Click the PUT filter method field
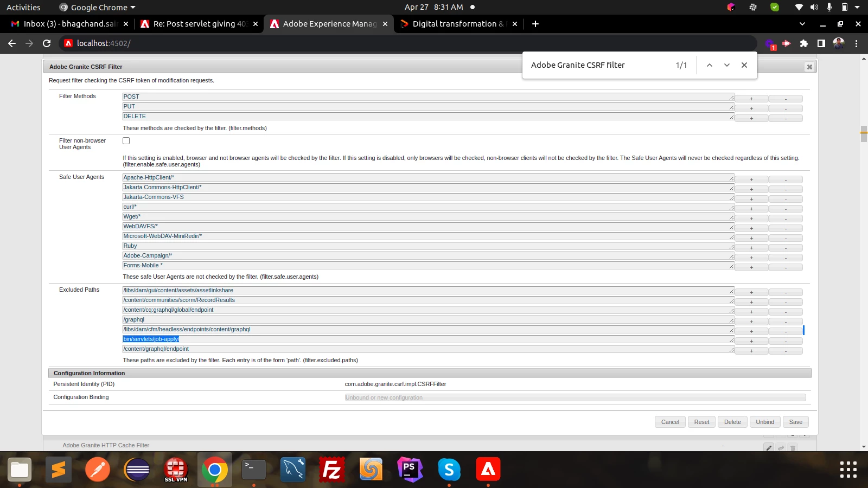868x488 pixels. click(428, 106)
